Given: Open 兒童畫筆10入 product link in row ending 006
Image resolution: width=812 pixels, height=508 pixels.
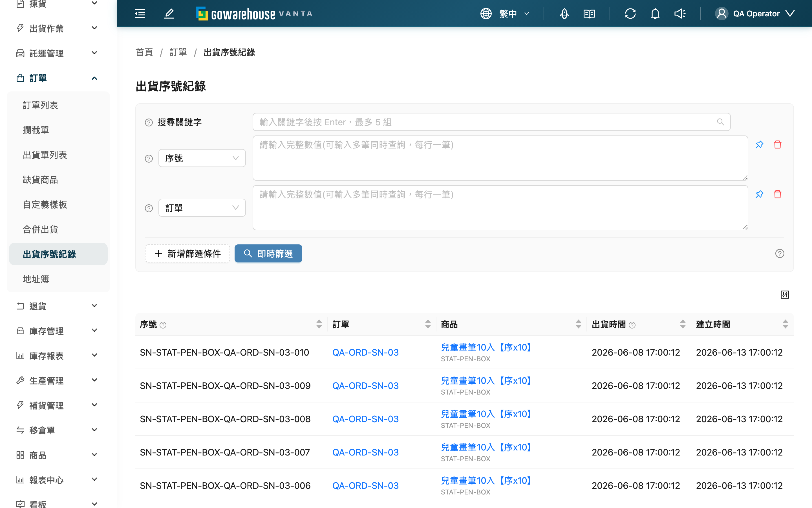Looking at the screenshot, I should click(x=486, y=481).
